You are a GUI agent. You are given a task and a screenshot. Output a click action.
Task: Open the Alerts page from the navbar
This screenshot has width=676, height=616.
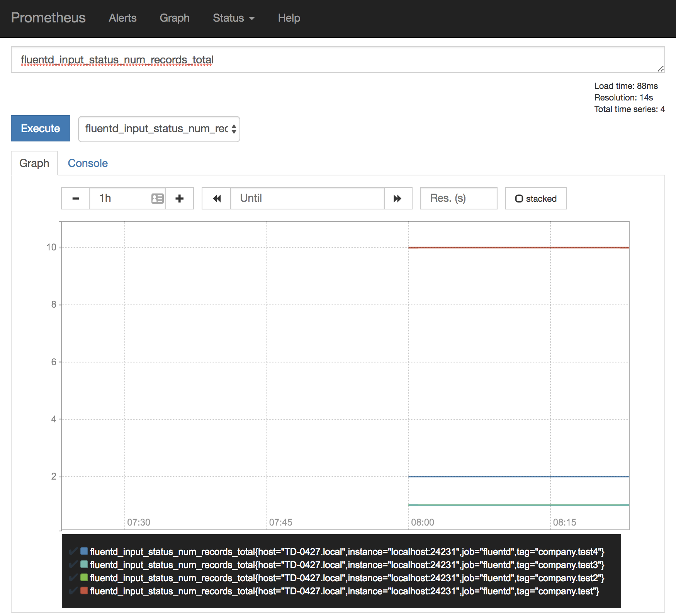122,18
